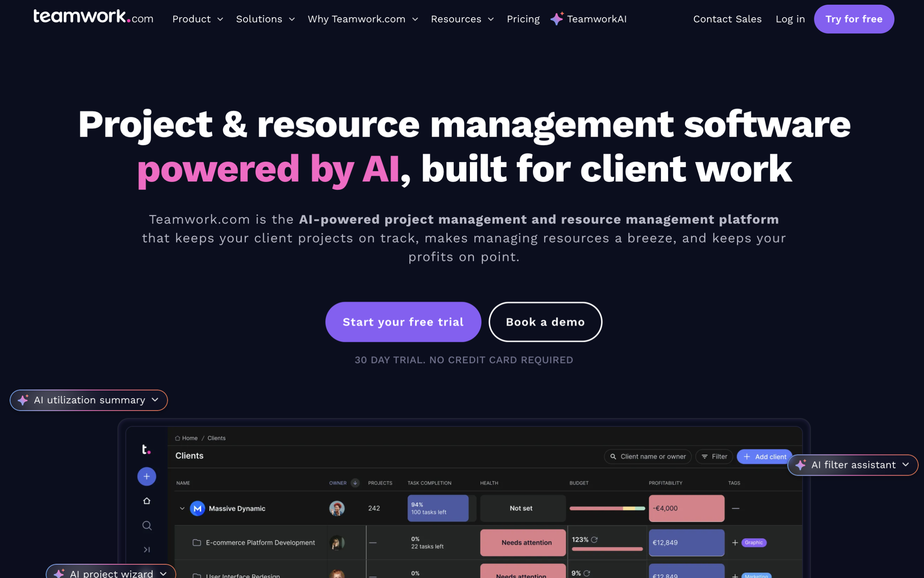924x578 pixels.
Task: Click the search magnifier in app sidebar
Action: pos(147,525)
